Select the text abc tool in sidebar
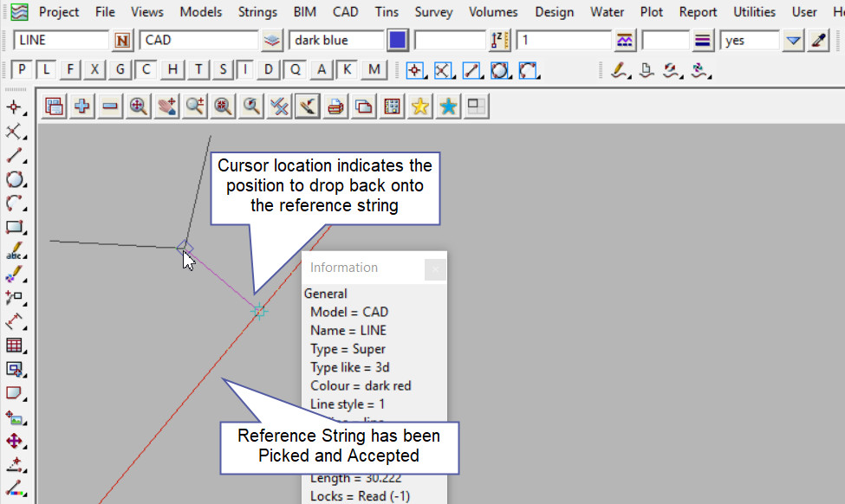 pos(15,252)
